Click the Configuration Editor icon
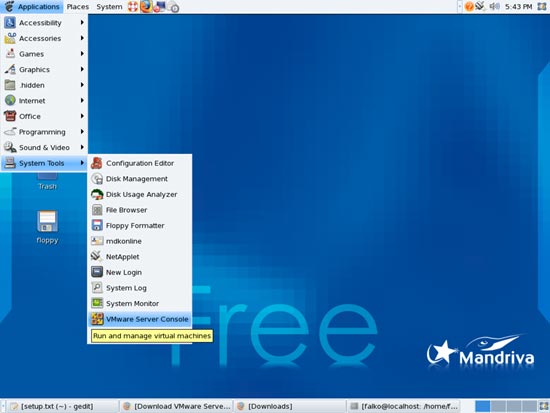This screenshot has width=550, height=413. [x=97, y=163]
